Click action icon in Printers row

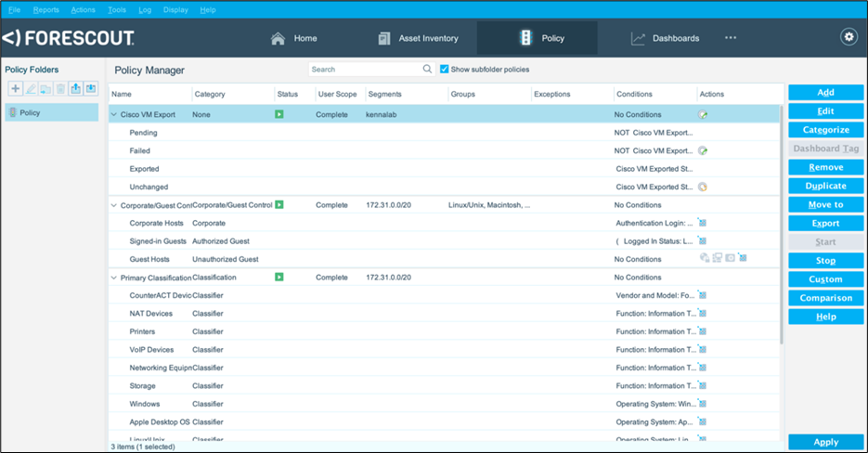702,331
